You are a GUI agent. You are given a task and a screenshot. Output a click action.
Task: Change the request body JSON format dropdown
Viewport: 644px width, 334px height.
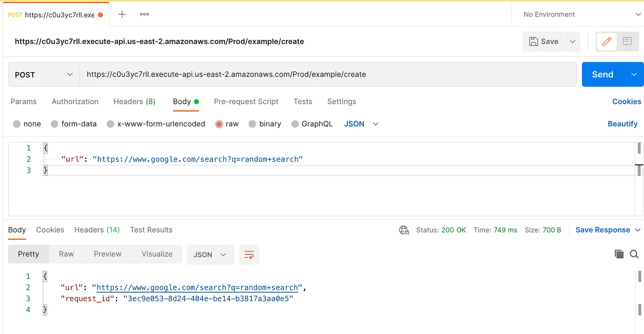(x=361, y=124)
